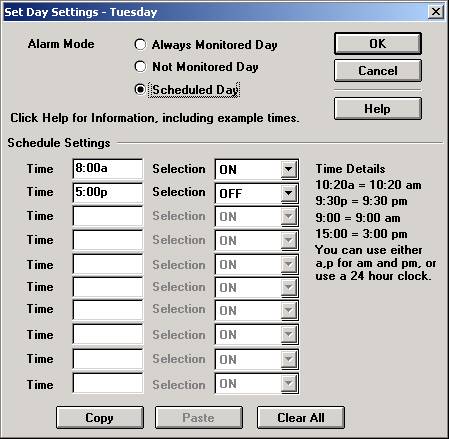Open Help for example times
Image resolution: width=449 pixels, height=439 pixels.
378,109
